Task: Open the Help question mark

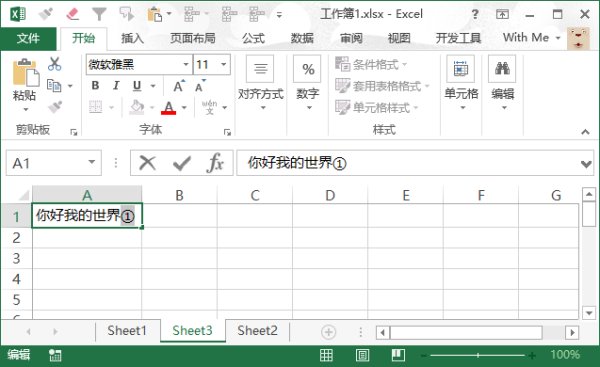Action: click(475, 15)
